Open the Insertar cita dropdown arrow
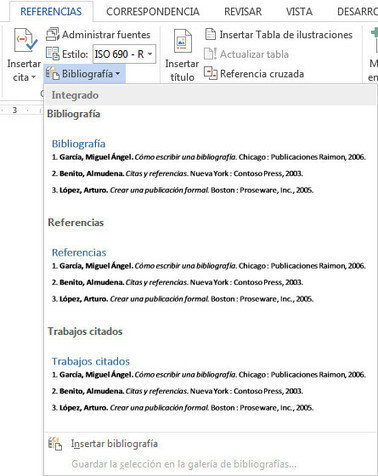378x476 pixels. [33, 78]
